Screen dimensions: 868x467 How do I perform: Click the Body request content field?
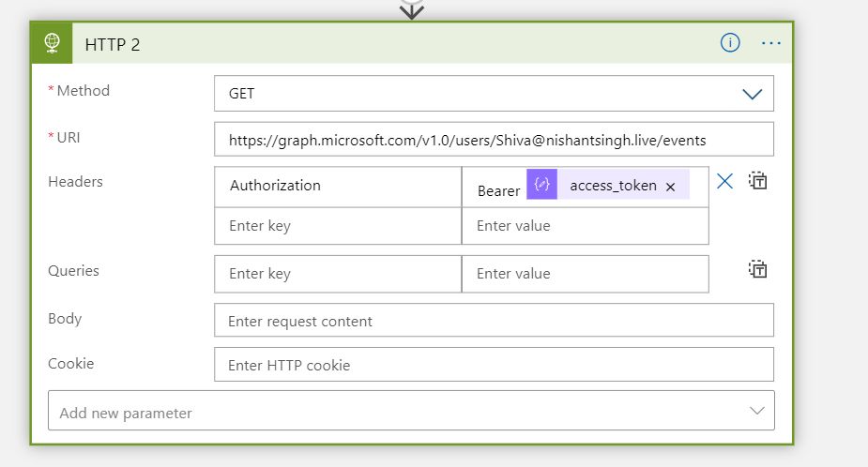coord(494,320)
